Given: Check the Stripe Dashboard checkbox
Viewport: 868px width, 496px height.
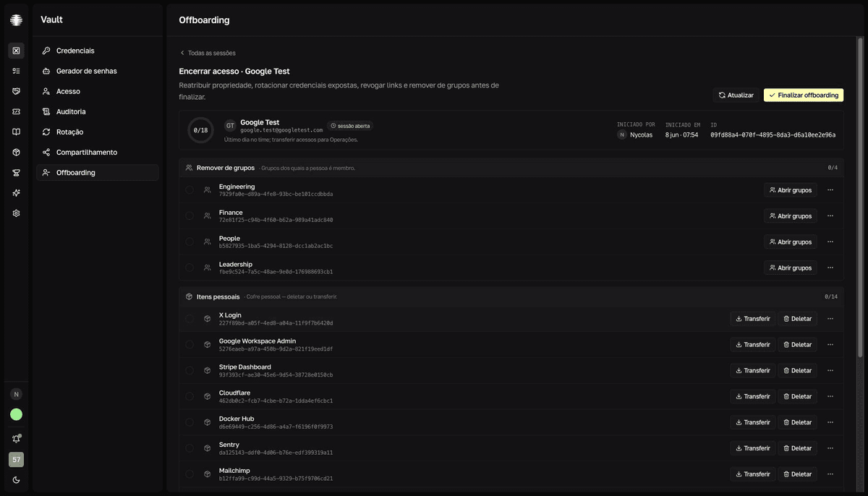Looking at the screenshot, I should click(190, 370).
